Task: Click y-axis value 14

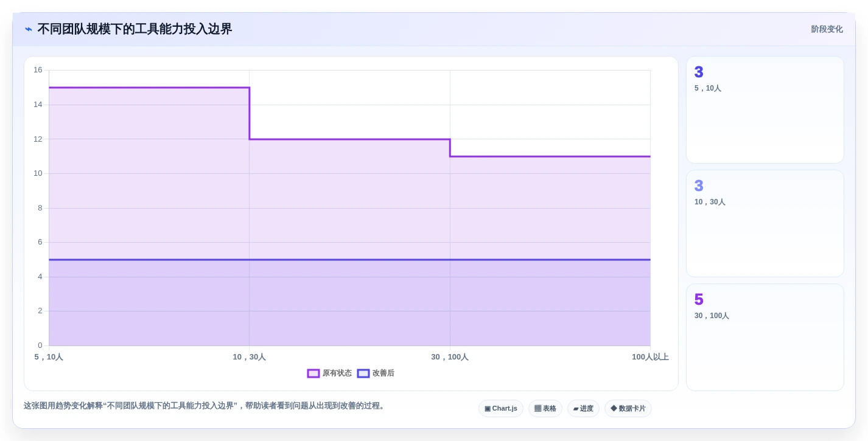Action: pyautogui.click(x=38, y=105)
